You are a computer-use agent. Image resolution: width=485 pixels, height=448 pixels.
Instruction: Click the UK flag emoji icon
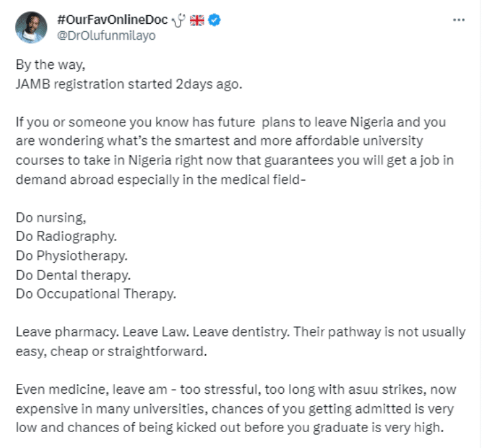[197, 21]
